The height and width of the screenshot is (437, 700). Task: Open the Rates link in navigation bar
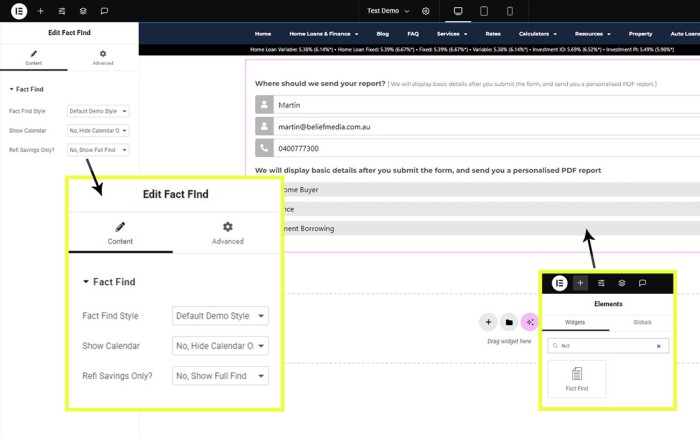(x=493, y=34)
